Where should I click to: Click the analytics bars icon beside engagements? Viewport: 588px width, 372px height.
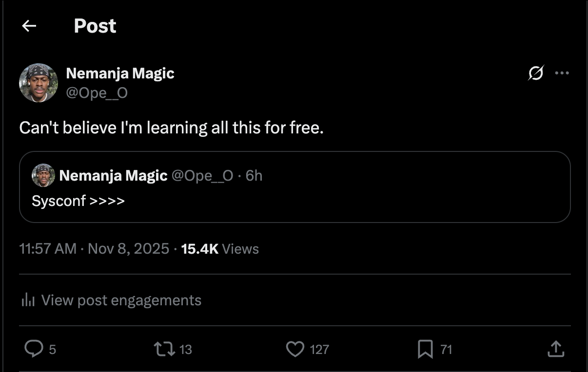click(x=28, y=300)
